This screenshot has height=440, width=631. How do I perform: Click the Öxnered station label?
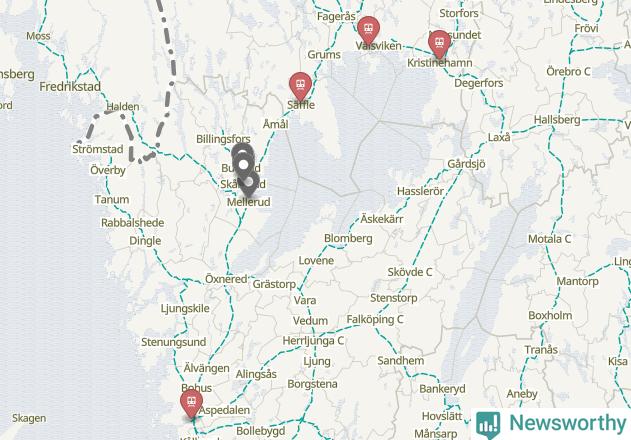226,279
